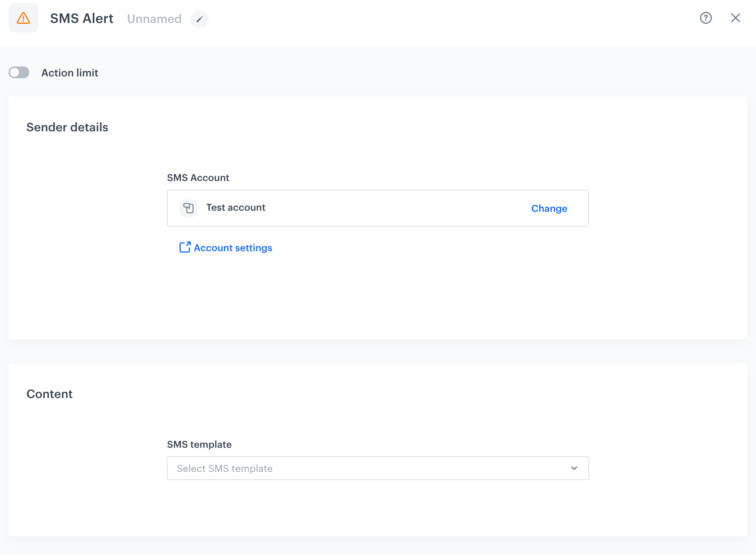Open the Account settings link
Image resolution: width=756 pixels, height=555 pixels.
pyautogui.click(x=233, y=248)
